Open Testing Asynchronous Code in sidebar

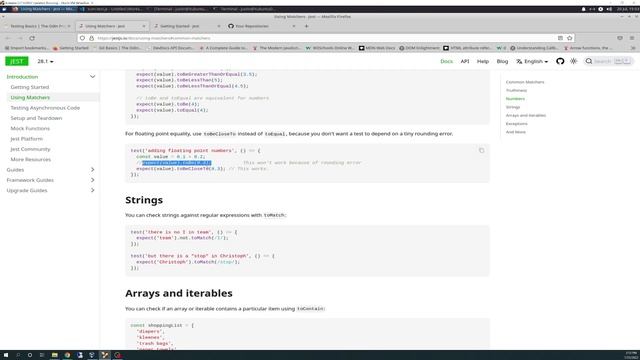[x=45, y=108]
